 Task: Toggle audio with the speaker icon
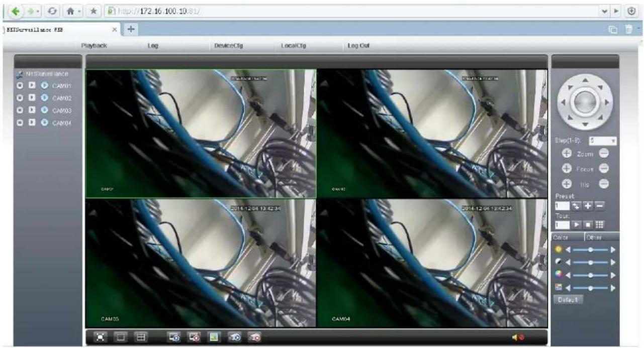(518, 338)
